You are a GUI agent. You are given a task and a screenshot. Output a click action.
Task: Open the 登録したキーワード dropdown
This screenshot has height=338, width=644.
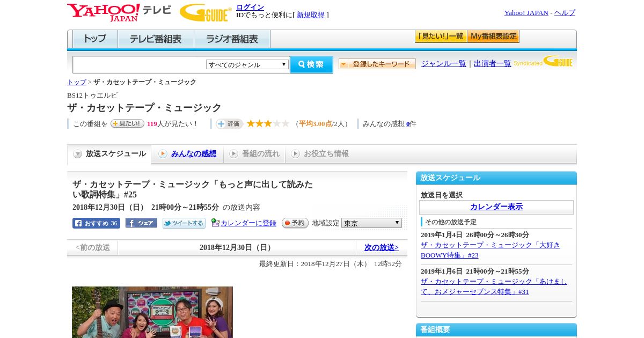pos(377,64)
